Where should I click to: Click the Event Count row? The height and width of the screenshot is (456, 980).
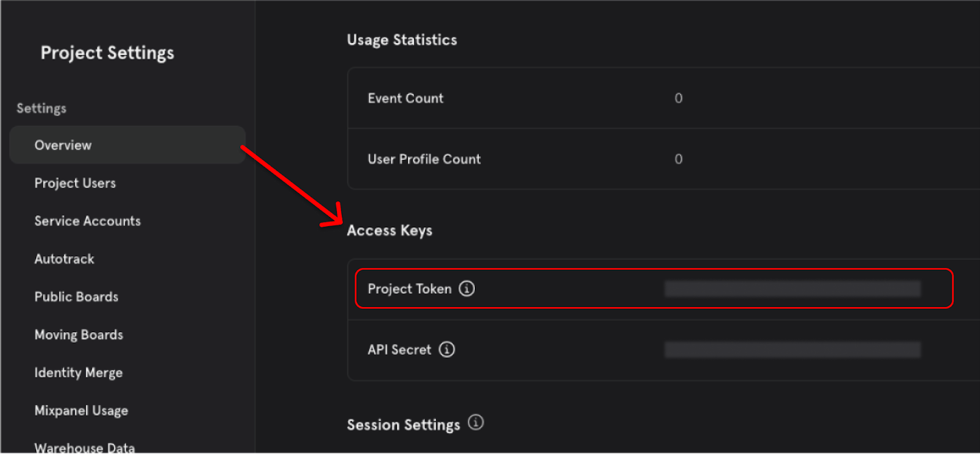tap(664, 98)
